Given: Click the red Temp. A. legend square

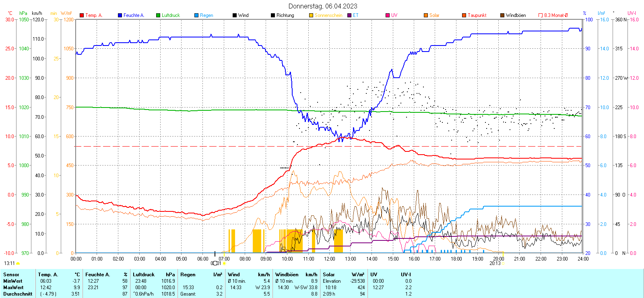Looking at the screenshot, I should click(82, 15).
